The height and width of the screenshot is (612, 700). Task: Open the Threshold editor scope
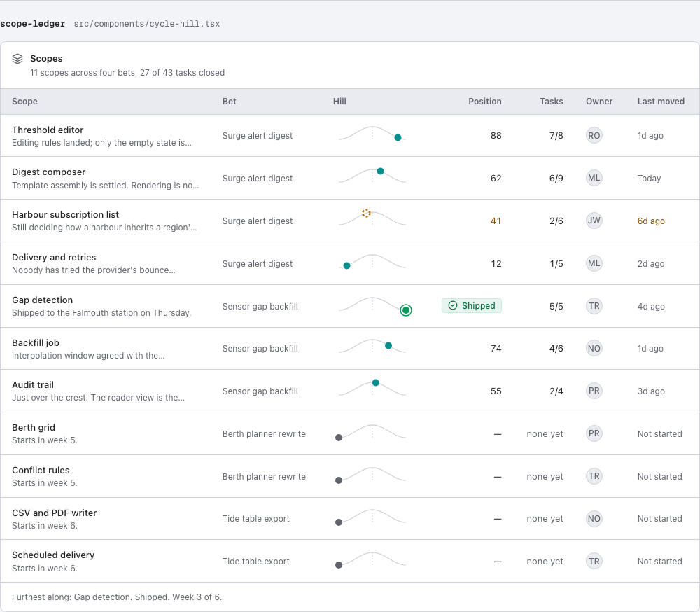48,130
